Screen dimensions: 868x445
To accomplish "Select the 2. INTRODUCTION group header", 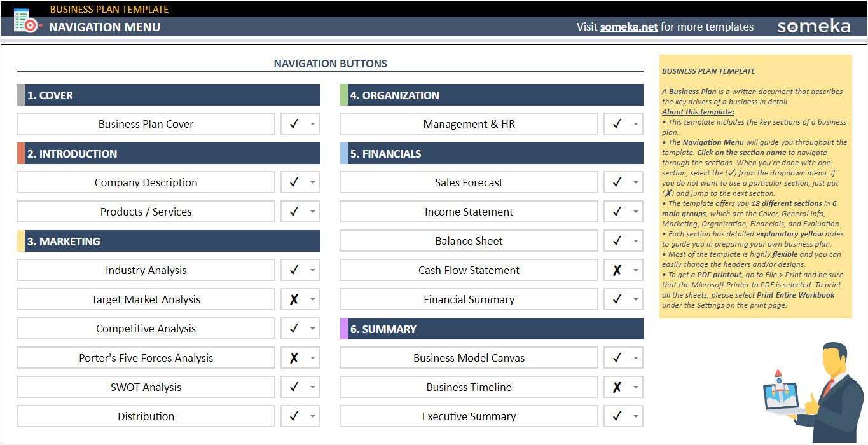I will click(x=169, y=154).
